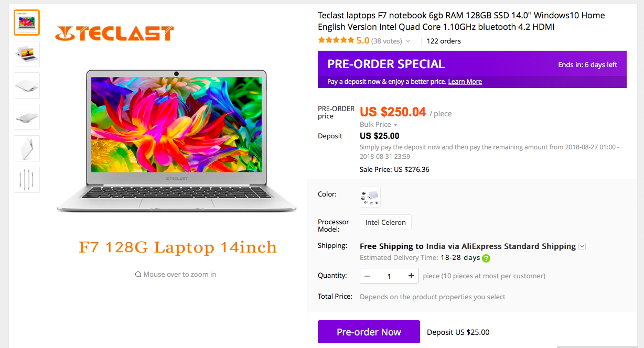Select the sixth thin edge views thumbnail

pos(27,180)
